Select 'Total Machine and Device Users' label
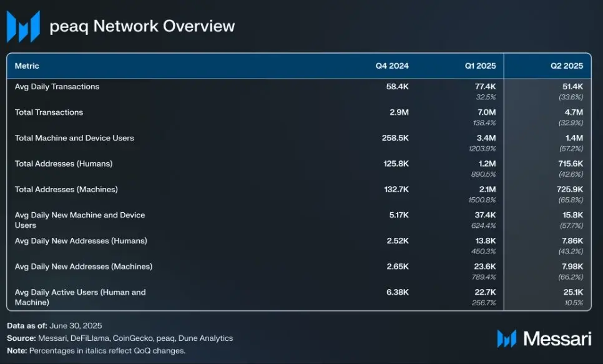Screen dimensions: 603x364 74,138
